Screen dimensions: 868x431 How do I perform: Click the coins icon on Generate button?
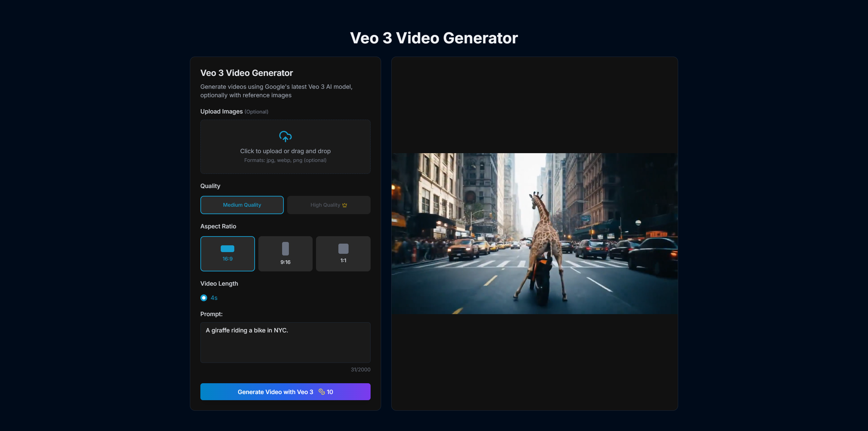[x=321, y=392]
